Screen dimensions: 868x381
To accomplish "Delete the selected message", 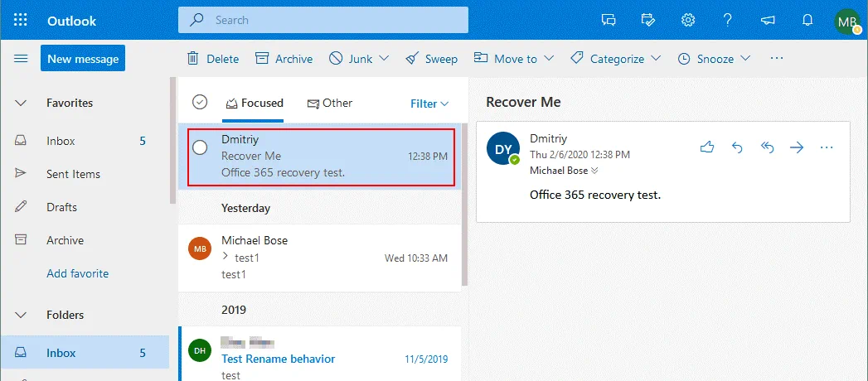I will [x=212, y=59].
